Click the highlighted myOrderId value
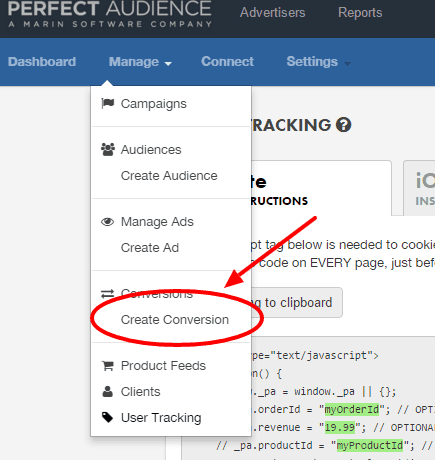The image size is (435, 460). click(x=352, y=409)
